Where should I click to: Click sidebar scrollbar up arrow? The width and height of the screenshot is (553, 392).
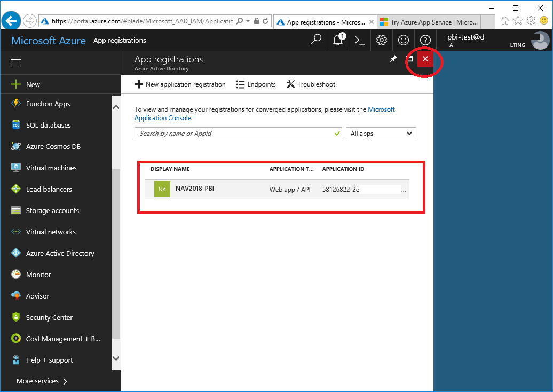click(116, 107)
